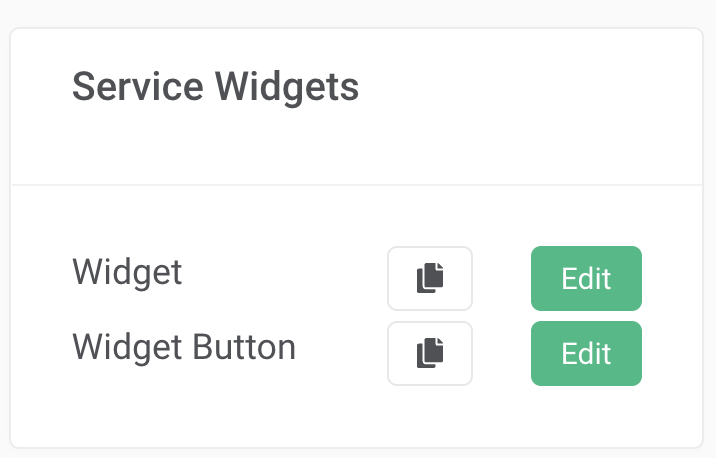716x458 pixels.
Task: Click the copy icon beside Widget Button
Action: click(430, 353)
